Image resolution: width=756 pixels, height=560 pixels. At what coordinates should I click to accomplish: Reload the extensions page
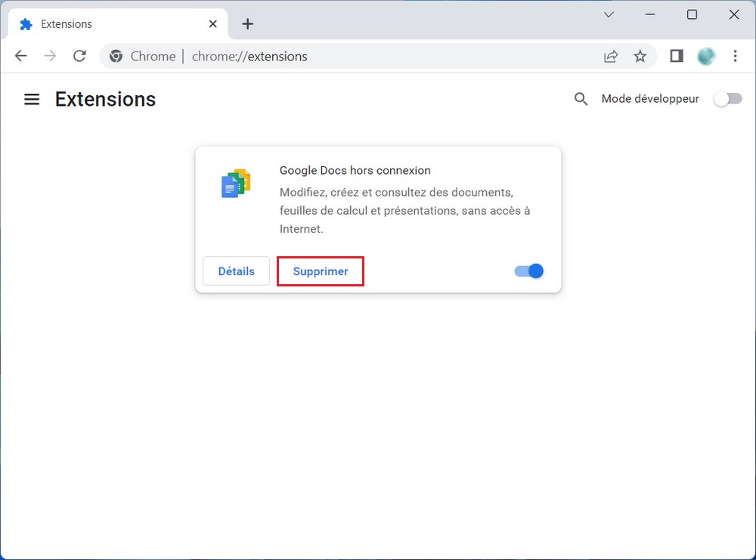[79, 57]
